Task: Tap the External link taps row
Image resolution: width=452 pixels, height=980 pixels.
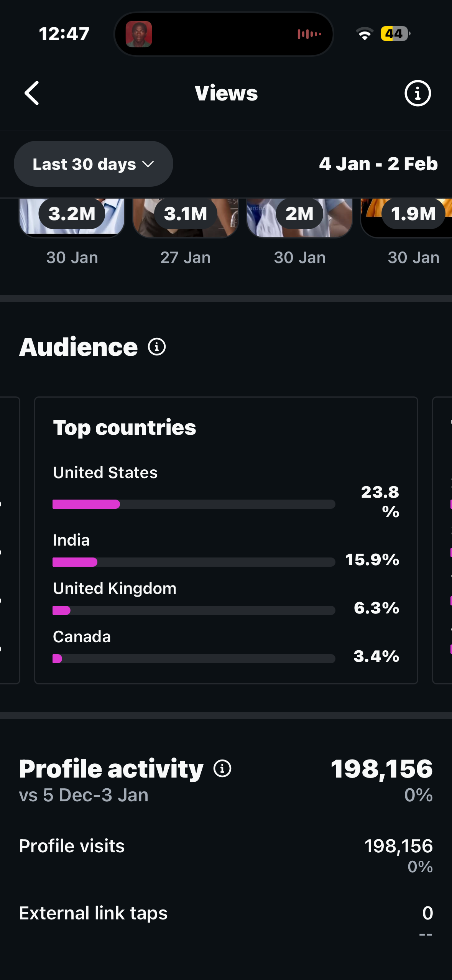Action: coord(226,919)
